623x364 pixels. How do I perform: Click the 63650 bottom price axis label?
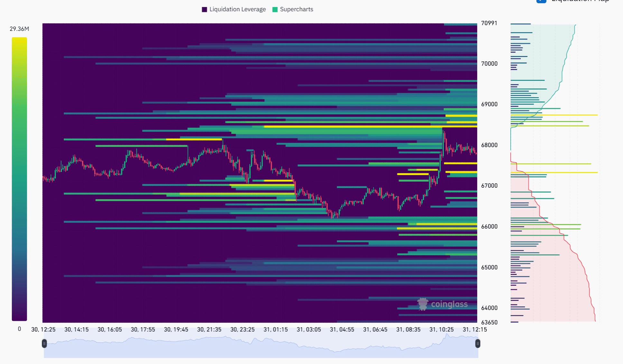[x=489, y=322]
